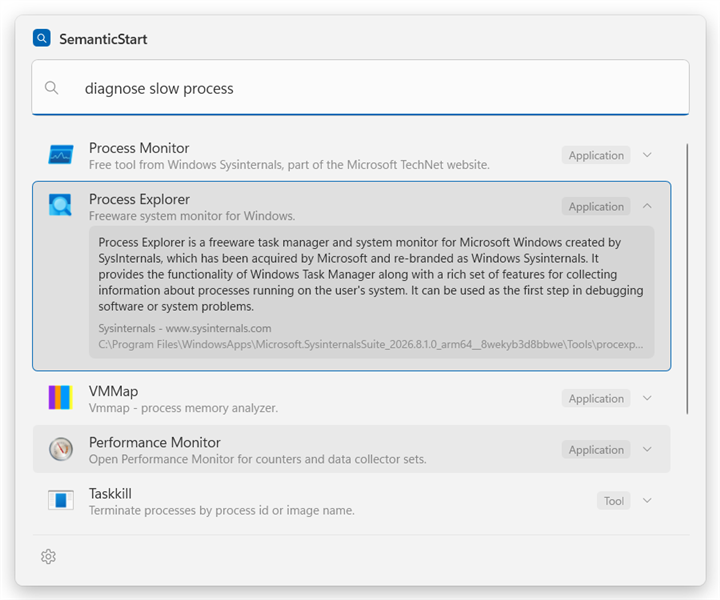This screenshot has height=600, width=720.
Task: Select the 'Performance Monitor' result title
Action: (155, 442)
